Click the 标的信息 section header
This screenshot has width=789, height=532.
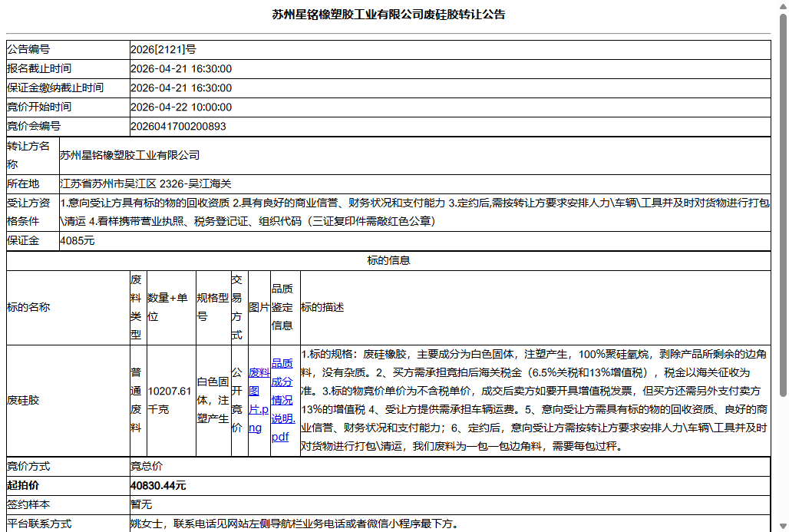(388, 260)
